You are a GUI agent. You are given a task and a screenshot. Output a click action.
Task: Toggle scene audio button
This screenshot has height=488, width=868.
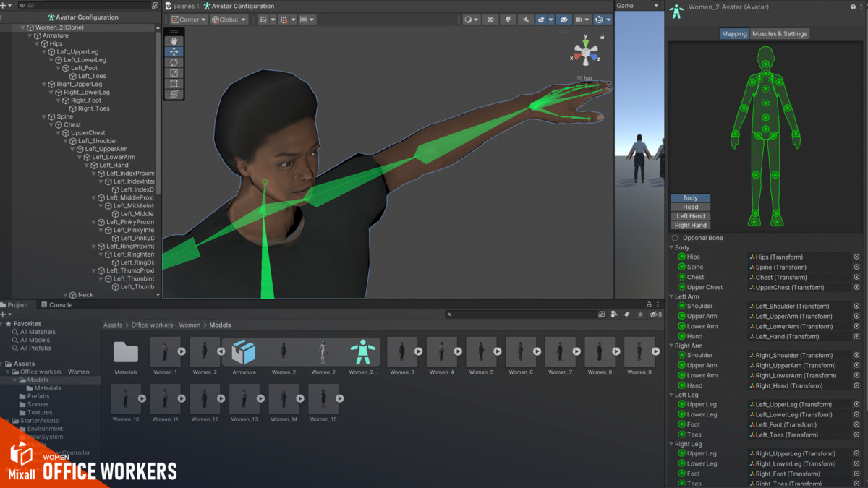tap(527, 20)
